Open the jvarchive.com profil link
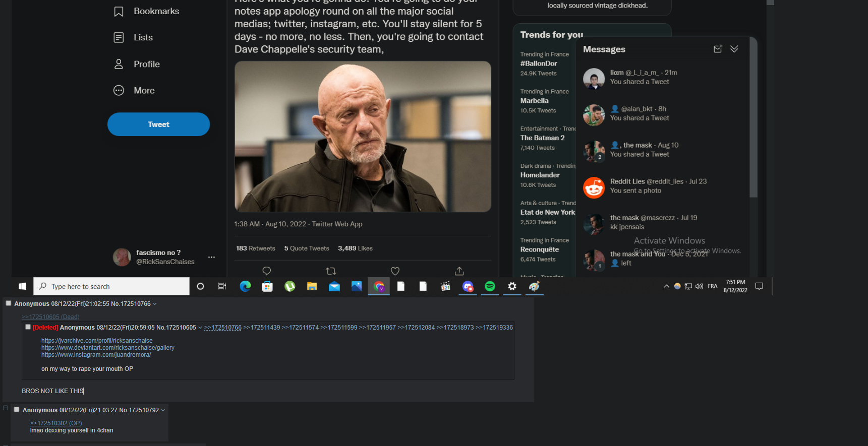 pos(97,341)
